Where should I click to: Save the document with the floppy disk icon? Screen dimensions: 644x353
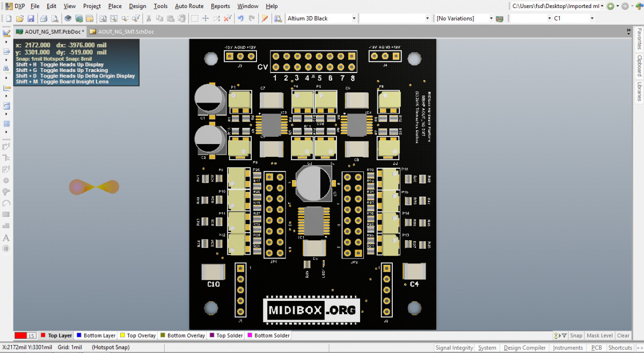click(x=31, y=18)
